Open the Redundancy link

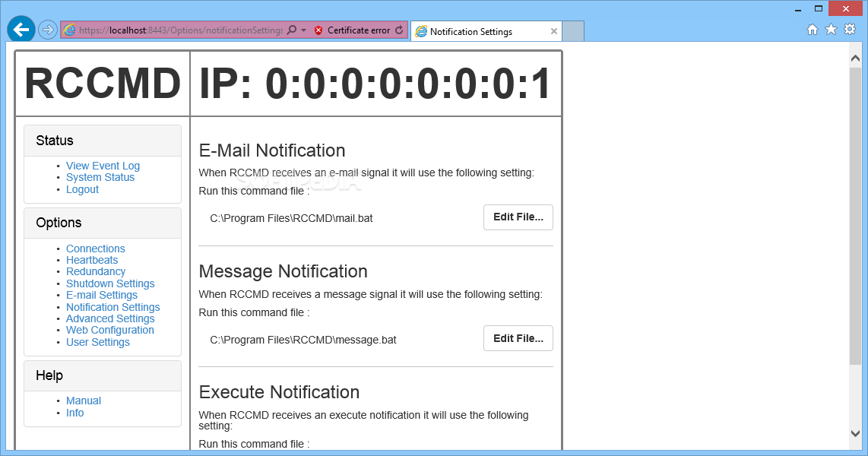[x=96, y=272]
